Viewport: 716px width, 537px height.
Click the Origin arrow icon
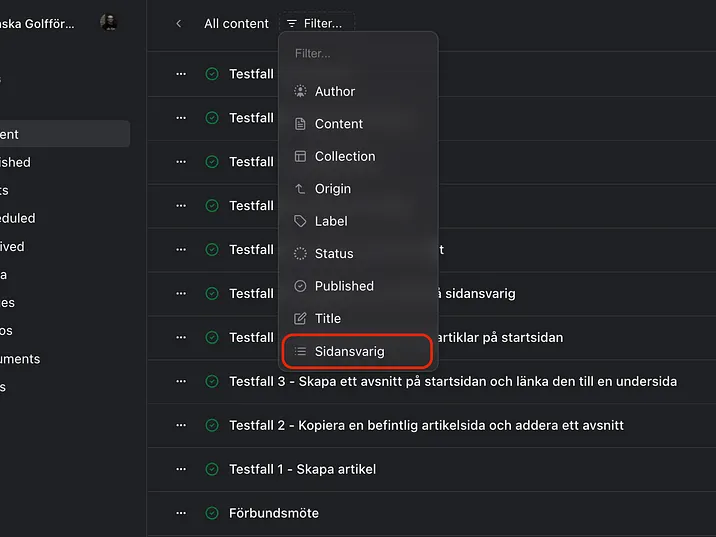pyautogui.click(x=300, y=189)
